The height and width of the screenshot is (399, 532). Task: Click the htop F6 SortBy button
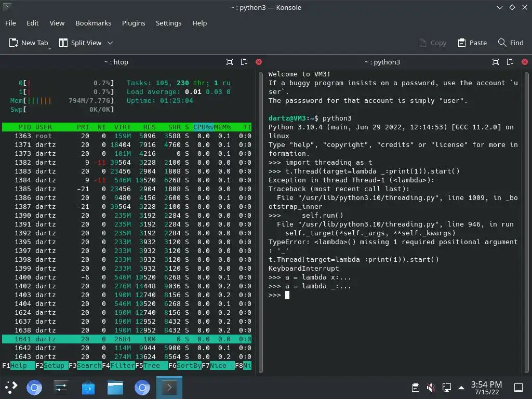[x=185, y=365]
